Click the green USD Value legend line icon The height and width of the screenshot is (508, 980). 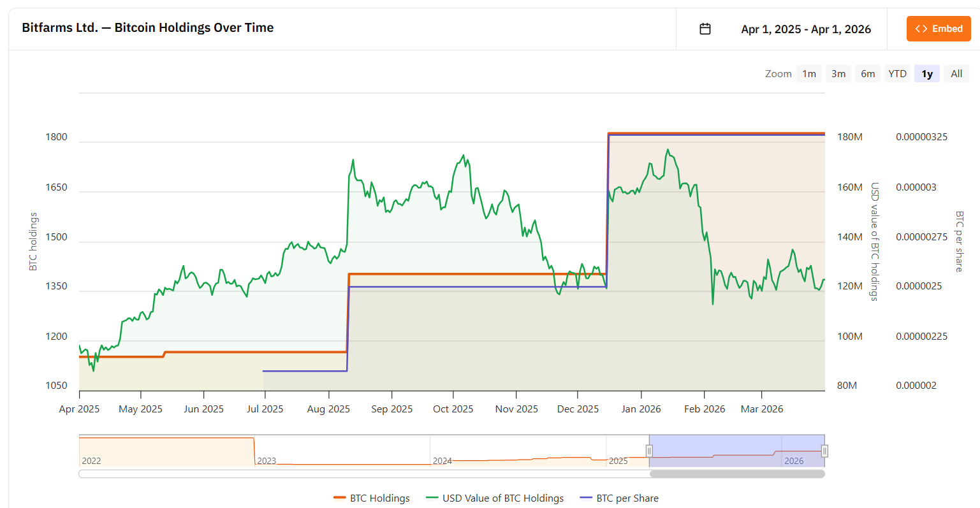coord(432,498)
